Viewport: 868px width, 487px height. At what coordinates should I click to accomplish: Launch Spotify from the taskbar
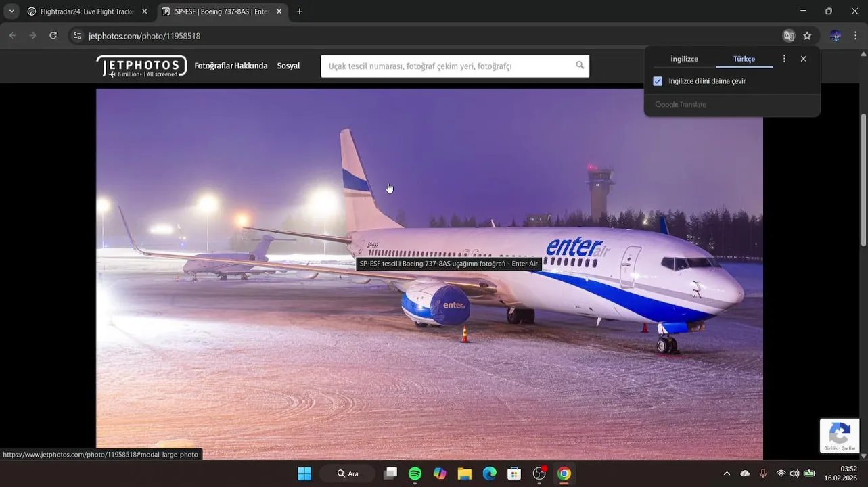pyautogui.click(x=415, y=473)
